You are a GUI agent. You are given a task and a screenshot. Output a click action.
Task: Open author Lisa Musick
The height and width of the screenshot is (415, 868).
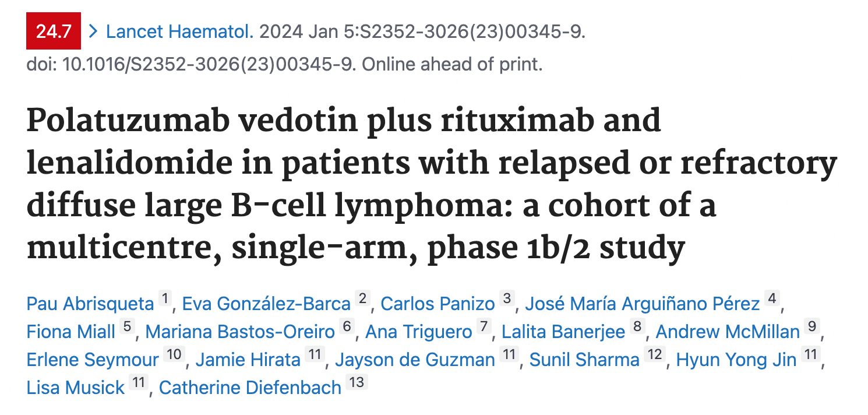point(76,388)
